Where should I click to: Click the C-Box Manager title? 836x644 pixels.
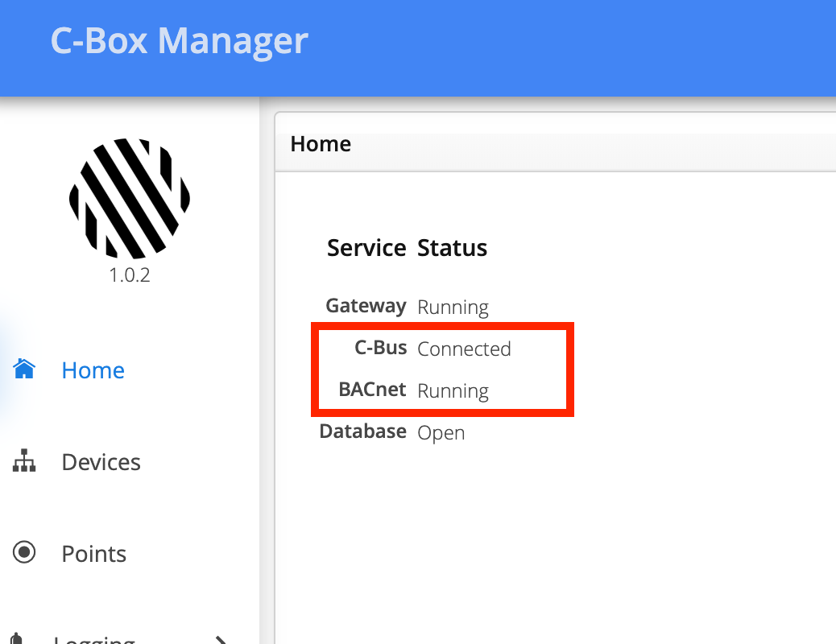179,40
